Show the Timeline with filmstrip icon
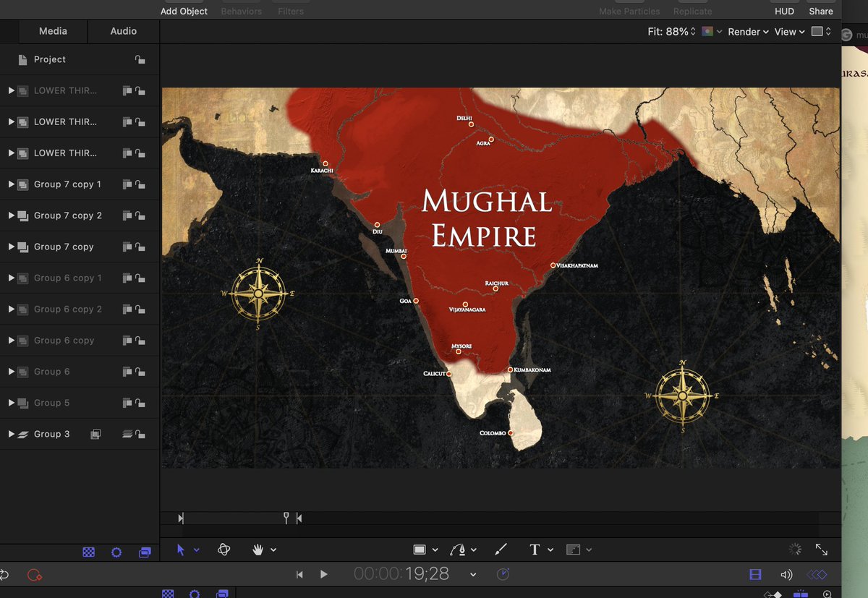Screen dimensions: 868x598 click(x=756, y=575)
